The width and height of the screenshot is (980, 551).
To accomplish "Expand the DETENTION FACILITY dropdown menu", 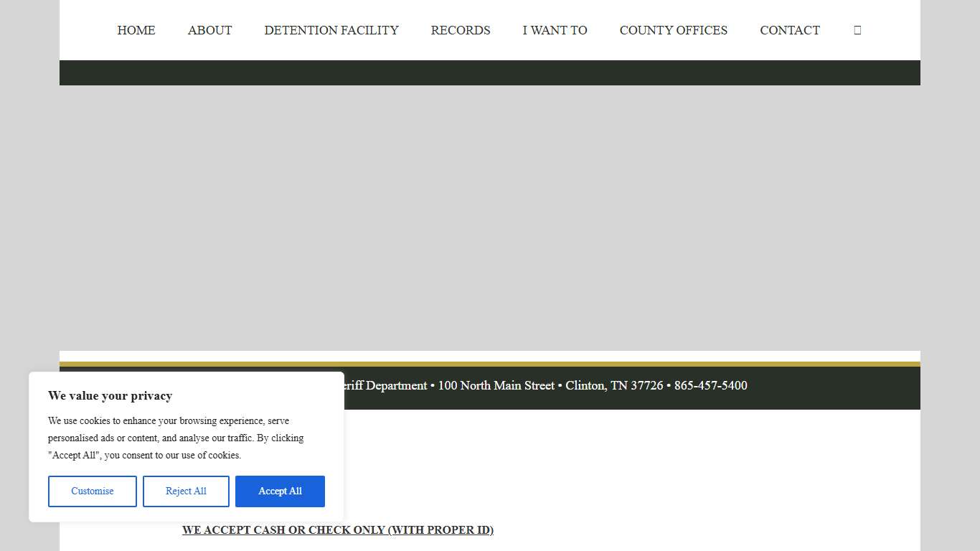I will tap(331, 30).
